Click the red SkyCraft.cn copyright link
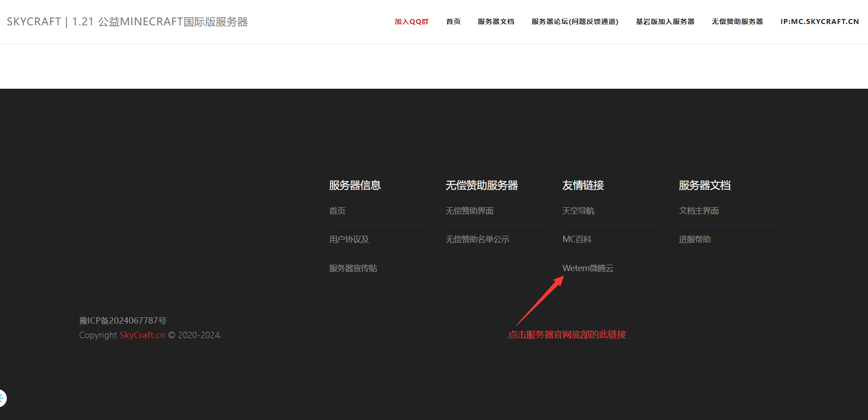868x420 pixels. (x=142, y=335)
